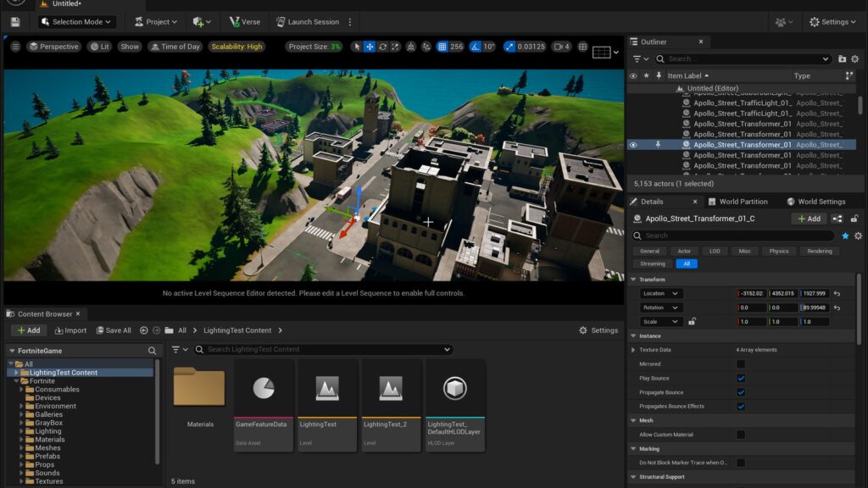868x488 pixels.
Task: Click the Details lock icon
Action: pos(854,219)
